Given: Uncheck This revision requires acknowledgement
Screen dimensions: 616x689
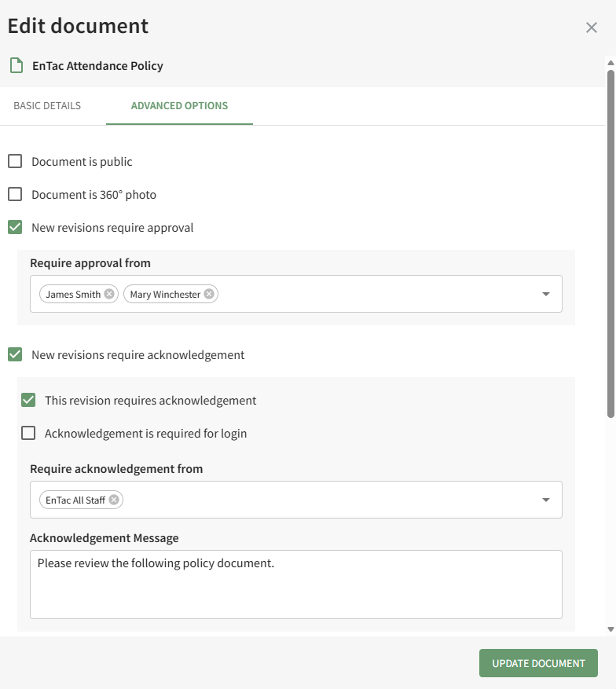Looking at the screenshot, I should coord(28,401).
